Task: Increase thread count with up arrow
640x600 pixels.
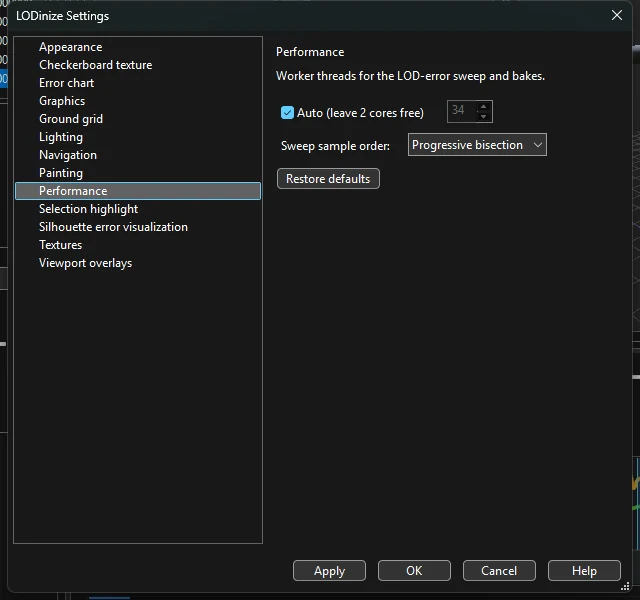Action: [484, 106]
